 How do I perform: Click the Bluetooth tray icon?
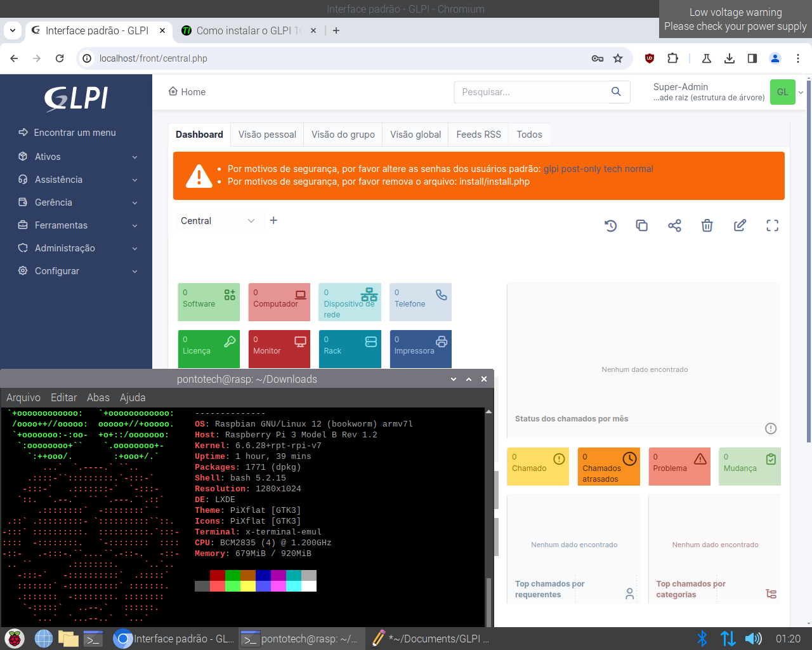coord(702,639)
